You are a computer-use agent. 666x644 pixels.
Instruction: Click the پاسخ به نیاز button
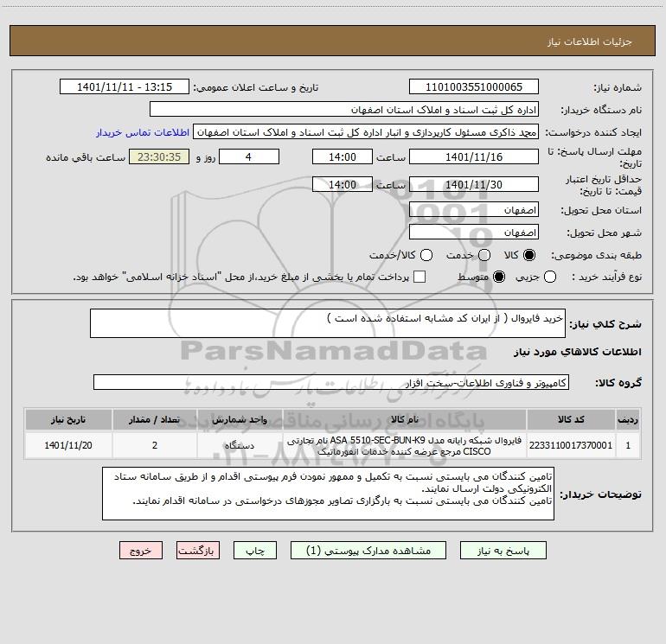click(x=503, y=551)
